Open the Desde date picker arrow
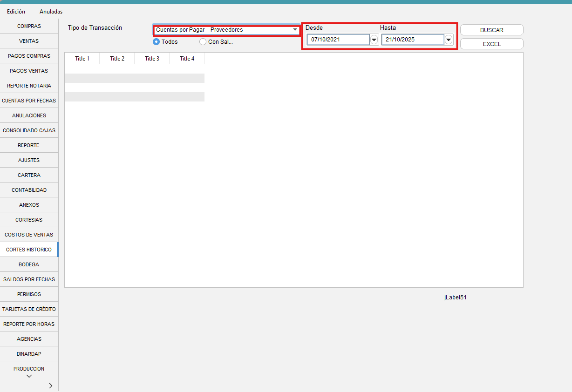Viewport: 572px width, 392px height. pos(374,40)
